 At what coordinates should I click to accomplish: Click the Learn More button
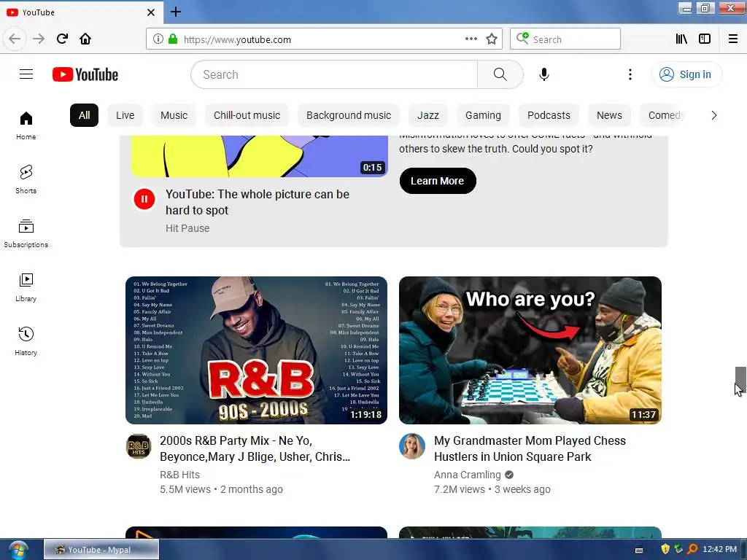click(438, 181)
